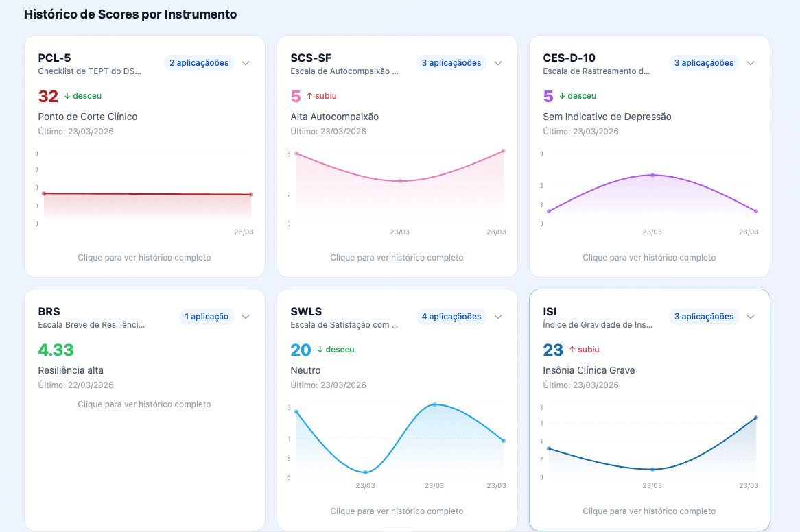Click the "3 aplicaçõoes" badge on CES-D-10
800x532 pixels.
tap(704, 62)
